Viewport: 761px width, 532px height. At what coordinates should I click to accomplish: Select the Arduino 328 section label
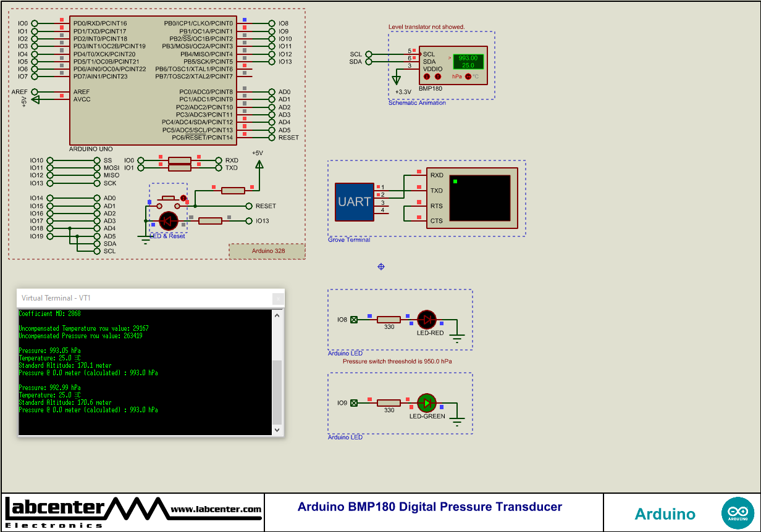click(x=267, y=251)
